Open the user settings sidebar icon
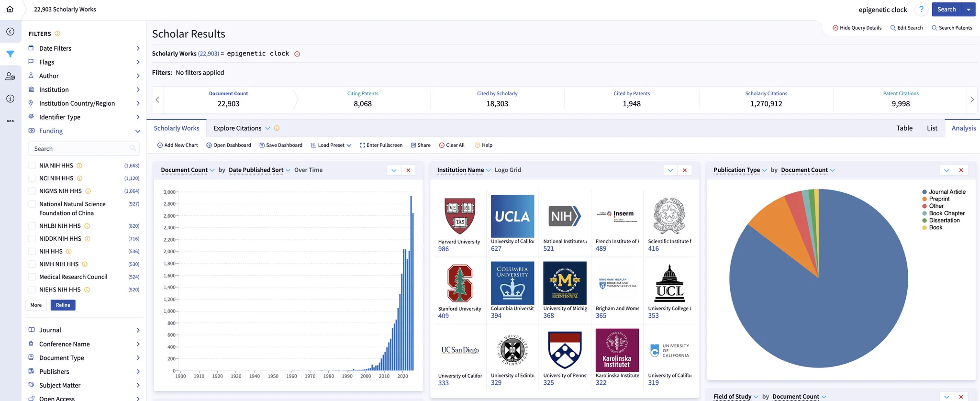The height and width of the screenshot is (401, 980). (x=10, y=77)
